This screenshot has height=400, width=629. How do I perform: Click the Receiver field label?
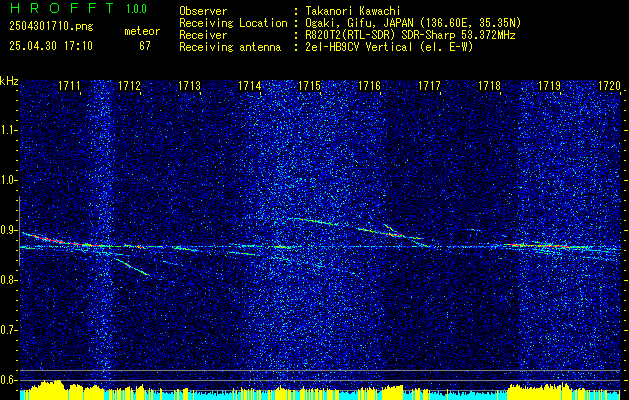click(203, 35)
